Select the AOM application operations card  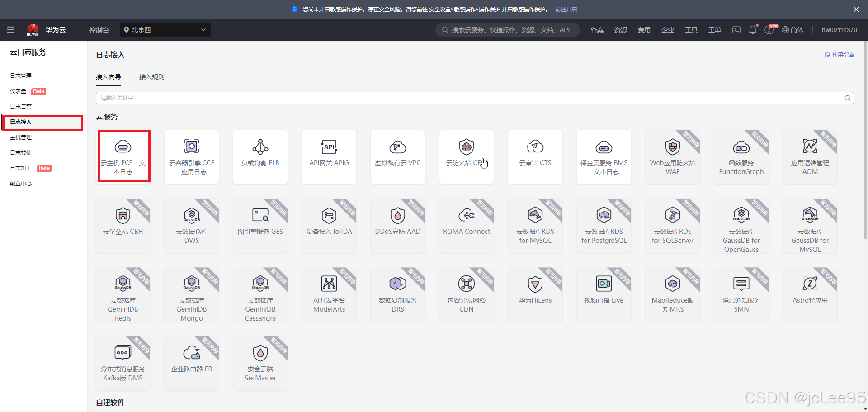[810, 156]
